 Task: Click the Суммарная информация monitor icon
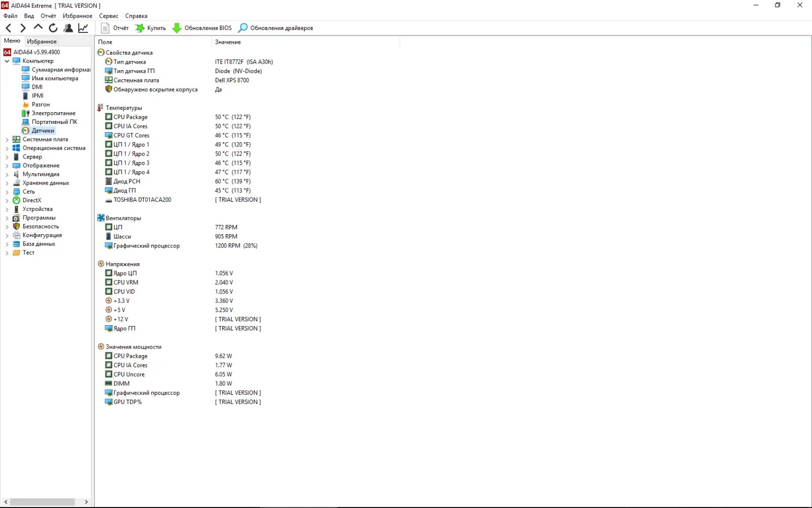pyautogui.click(x=26, y=70)
